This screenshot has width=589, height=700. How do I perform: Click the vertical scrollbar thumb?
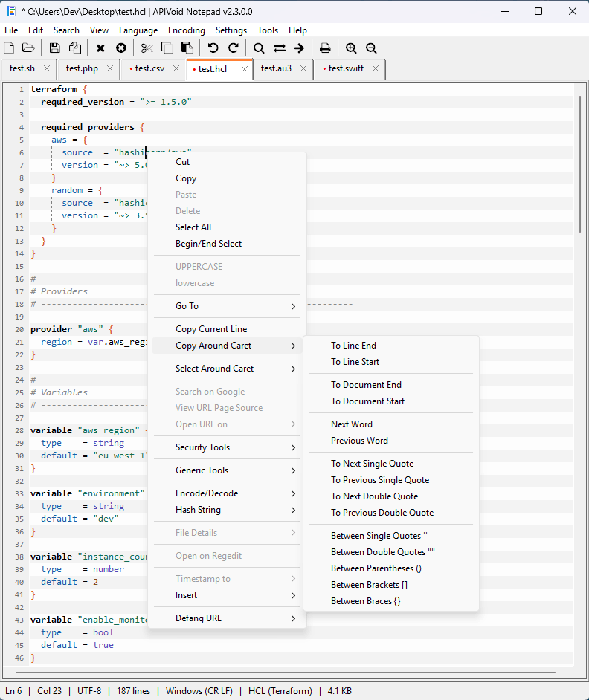tap(580, 164)
